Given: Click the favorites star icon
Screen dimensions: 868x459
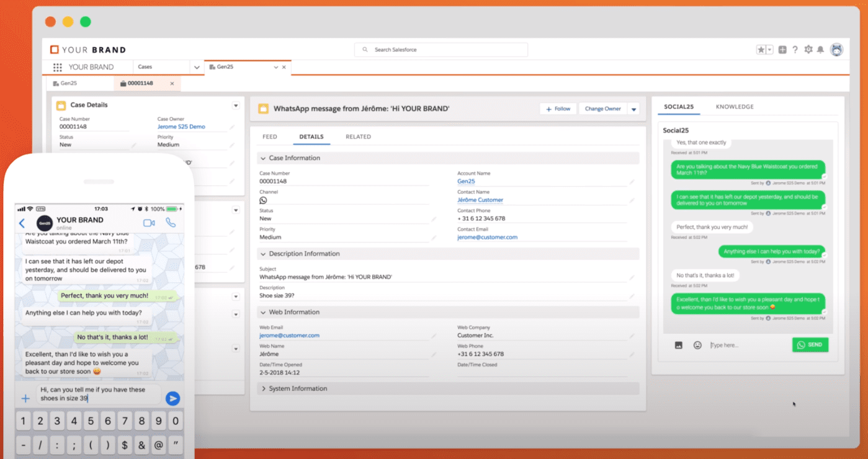Looking at the screenshot, I should coord(761,50).
